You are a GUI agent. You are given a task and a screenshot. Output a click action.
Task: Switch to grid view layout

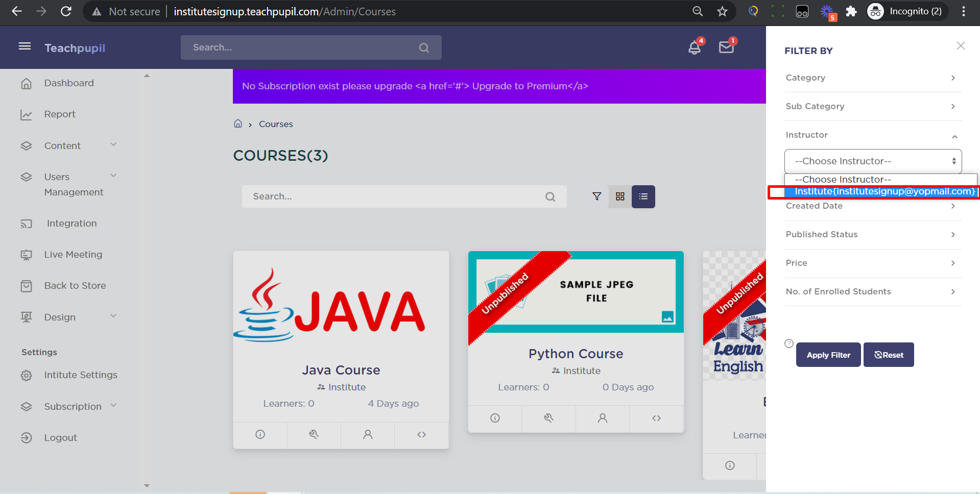point(620,196)
